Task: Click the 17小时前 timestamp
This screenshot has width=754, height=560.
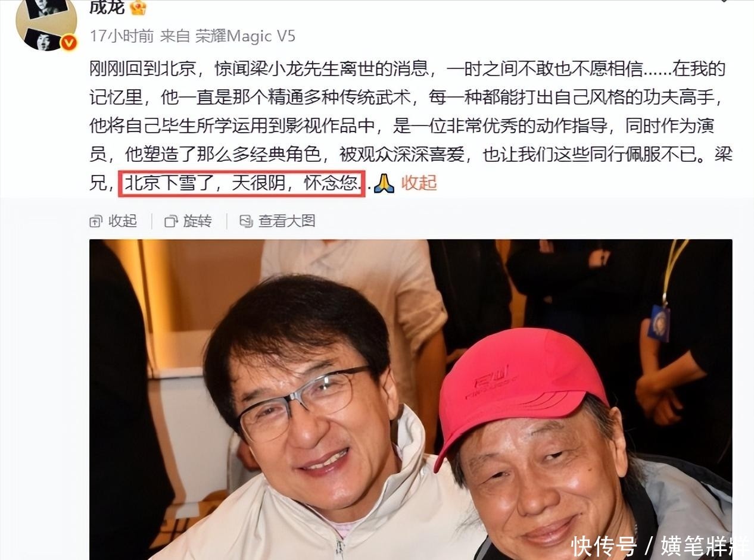Action: tap(121, 36)
